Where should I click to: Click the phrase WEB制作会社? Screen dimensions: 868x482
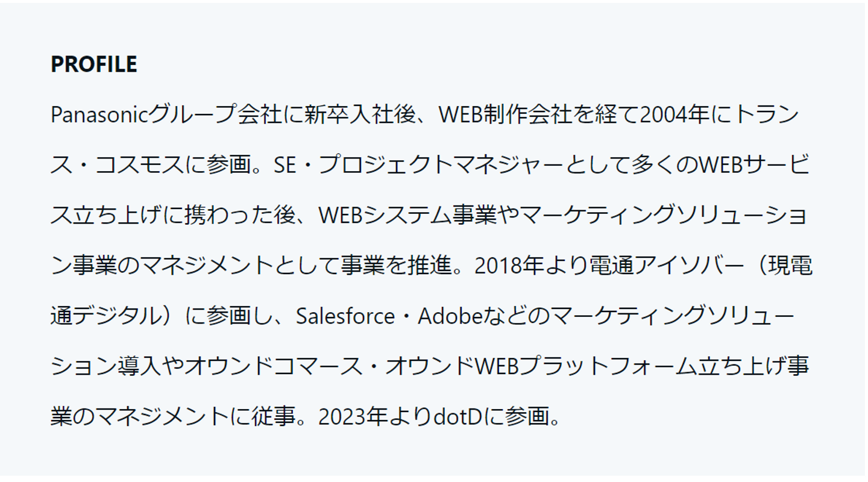click(505, 114)
